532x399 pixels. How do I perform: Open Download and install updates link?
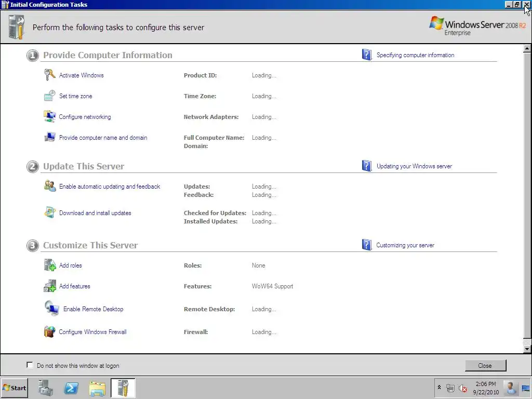pyautogui.click(x=95, y=212)
